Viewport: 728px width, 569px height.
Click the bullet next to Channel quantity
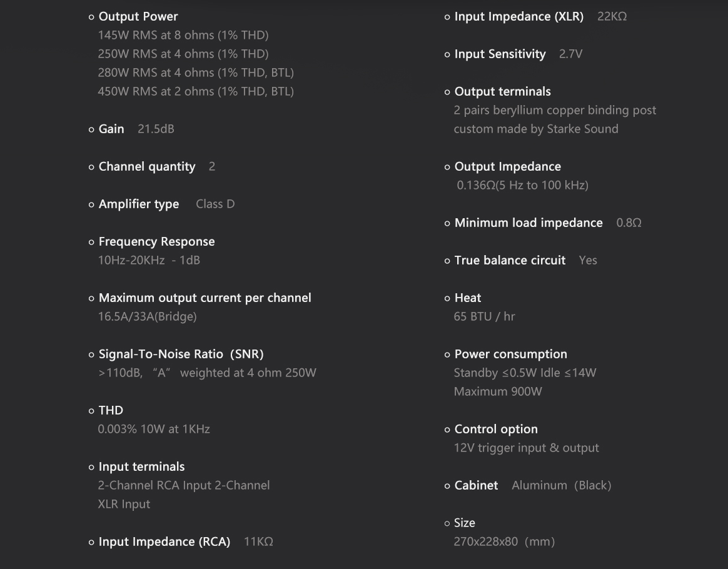click(91, 167)
